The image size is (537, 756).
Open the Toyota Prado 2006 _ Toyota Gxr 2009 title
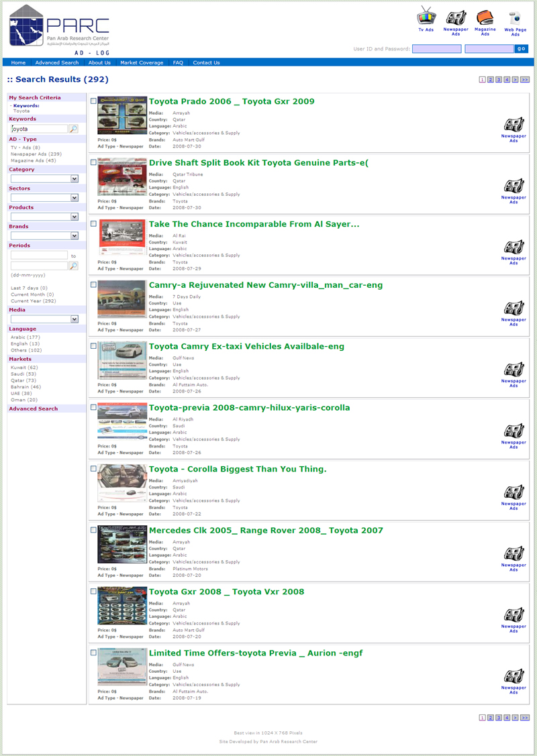click(232, 101)
